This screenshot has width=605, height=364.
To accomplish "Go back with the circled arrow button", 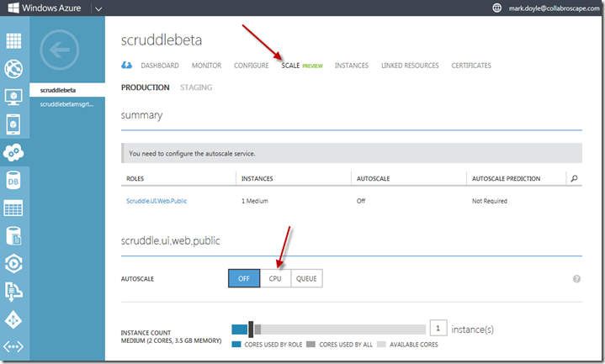I will pos(60,50).
